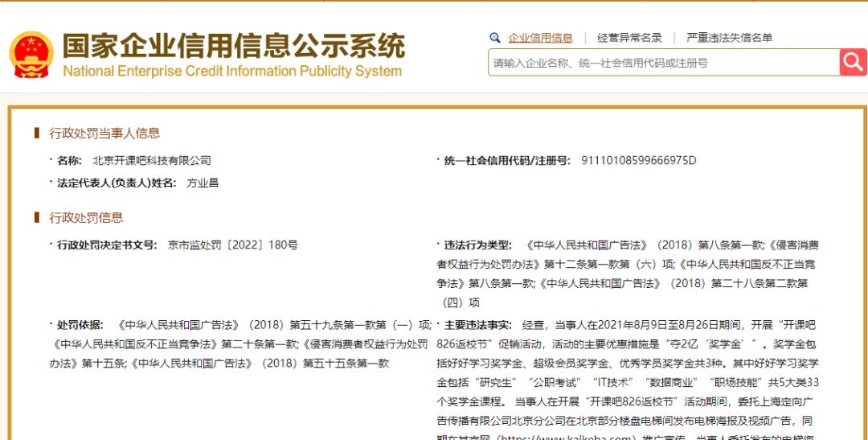Click the 统一社会信用代码/注册号 label
The image size is (868, 440).
[507, 161]
